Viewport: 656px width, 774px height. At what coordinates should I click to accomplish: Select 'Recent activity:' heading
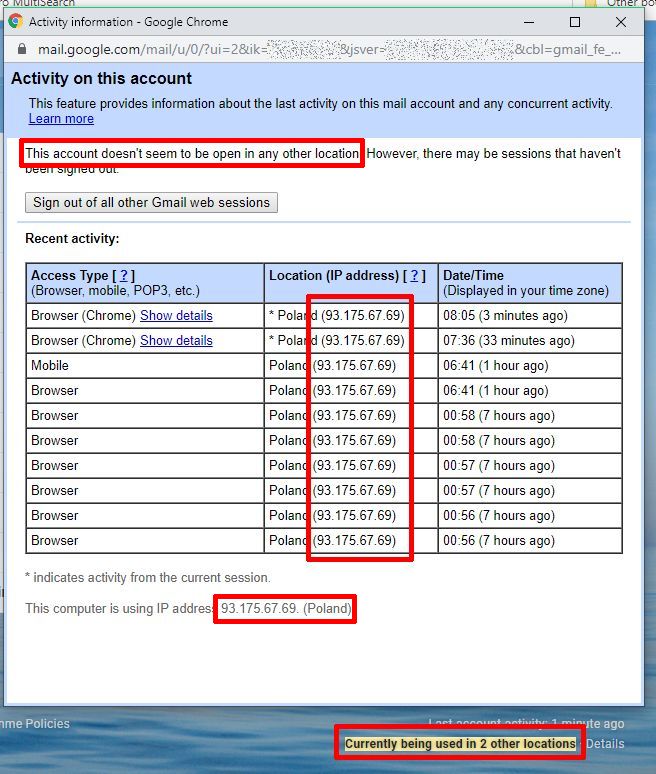[x=72, y=238]
